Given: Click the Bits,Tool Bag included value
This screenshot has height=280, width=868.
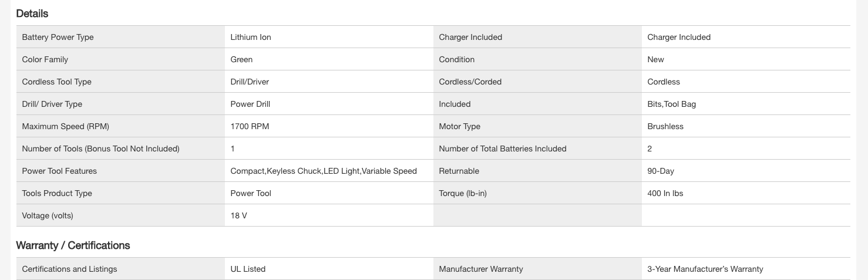Looking at the screenshot, I should tap(671, 104).
